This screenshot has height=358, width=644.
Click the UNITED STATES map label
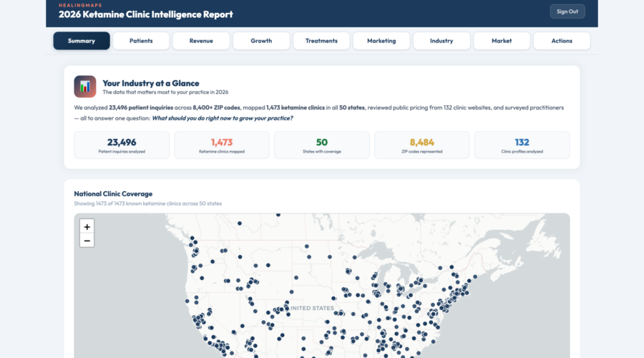pyautogui.click(x=312, y=308)
